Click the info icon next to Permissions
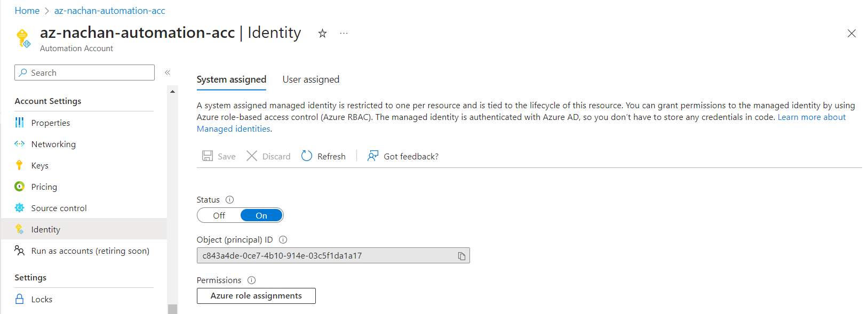The image size is (868, 314). pos(251,280)
